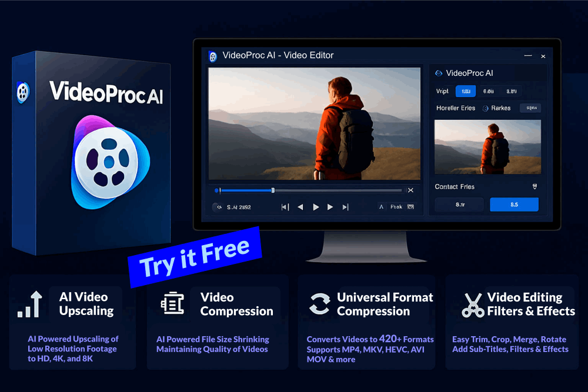Click the small reel icon on the box spine

click(23, 92)
